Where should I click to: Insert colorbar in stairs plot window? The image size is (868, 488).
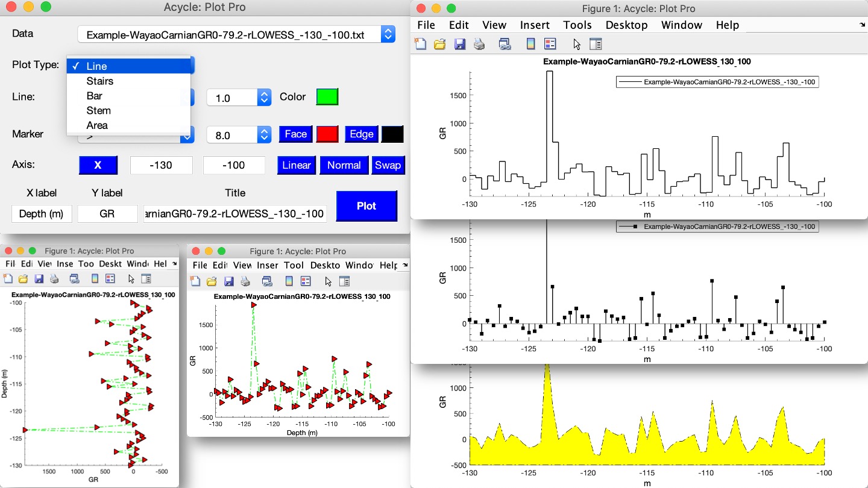530,44
